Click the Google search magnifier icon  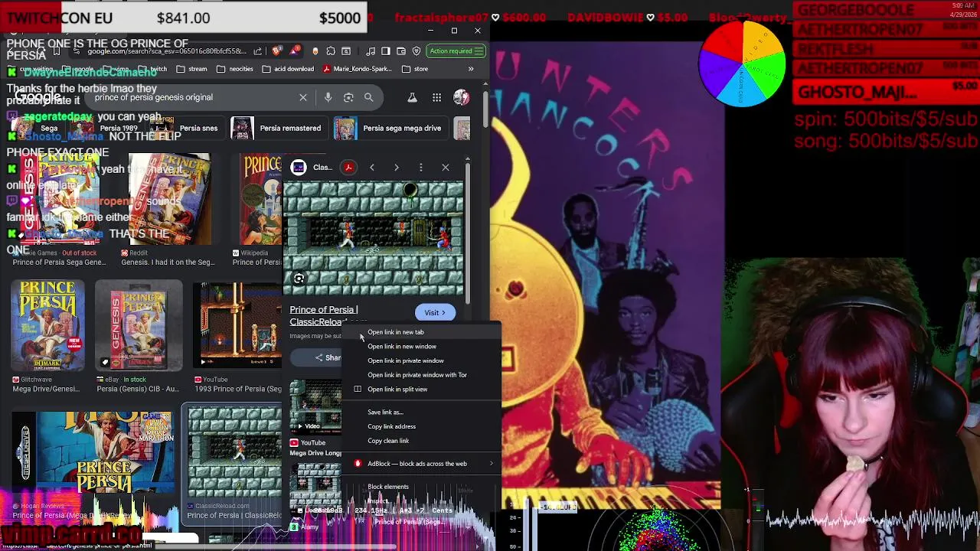click(368, 97)
